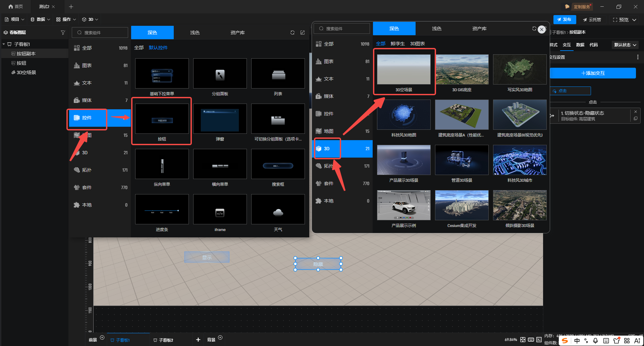Refresh the left component library panel
This screenshot has height=346, width=644.
[292, 33]
